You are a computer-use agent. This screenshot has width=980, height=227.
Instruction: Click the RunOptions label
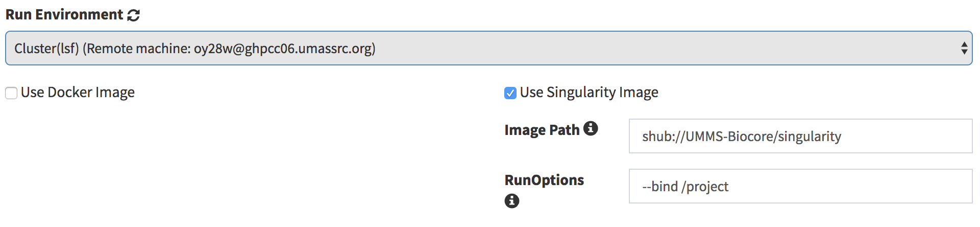pyautogui.click(x=544, y=180)
